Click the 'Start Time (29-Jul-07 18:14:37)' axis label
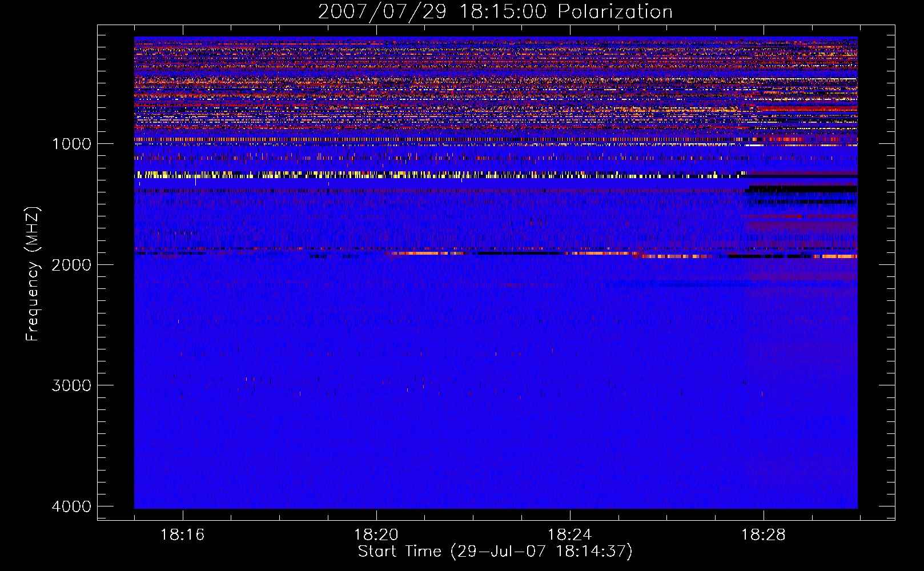This screenshot has height=571, width=924. [495, 552]
